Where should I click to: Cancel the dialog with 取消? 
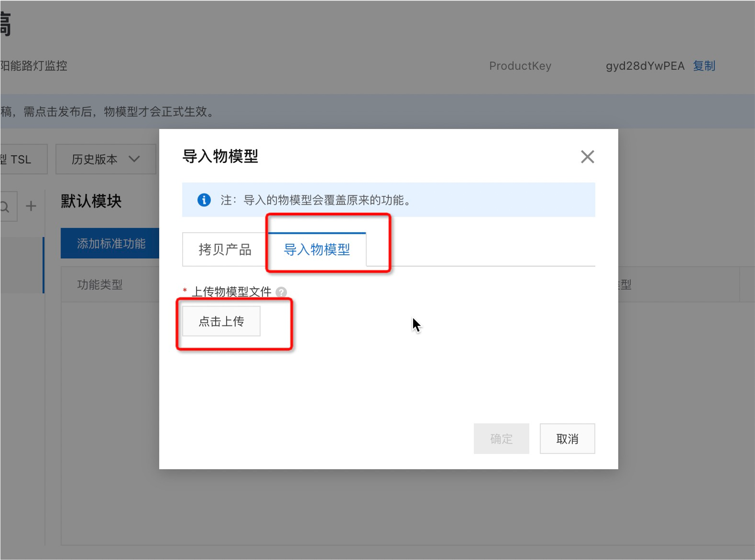[x=567, y=439]
